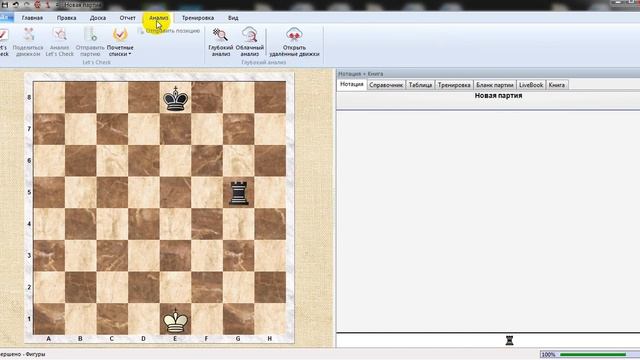Image resolution: width=640 pixels, height=360 pixels.
Task: Click the empty notation area below Новая партия
Action: point(488,220)
